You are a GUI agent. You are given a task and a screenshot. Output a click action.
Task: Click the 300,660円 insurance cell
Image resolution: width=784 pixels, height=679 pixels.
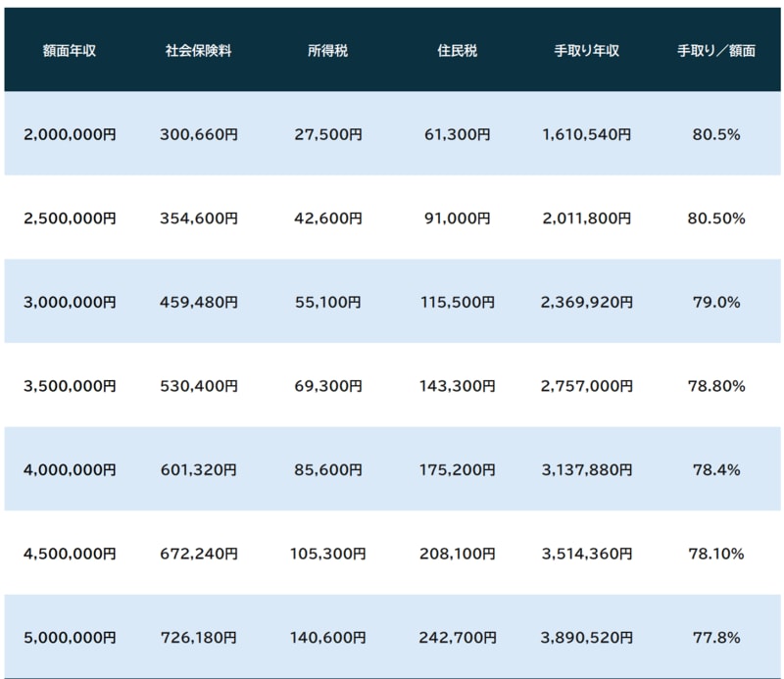coord(198,134)
